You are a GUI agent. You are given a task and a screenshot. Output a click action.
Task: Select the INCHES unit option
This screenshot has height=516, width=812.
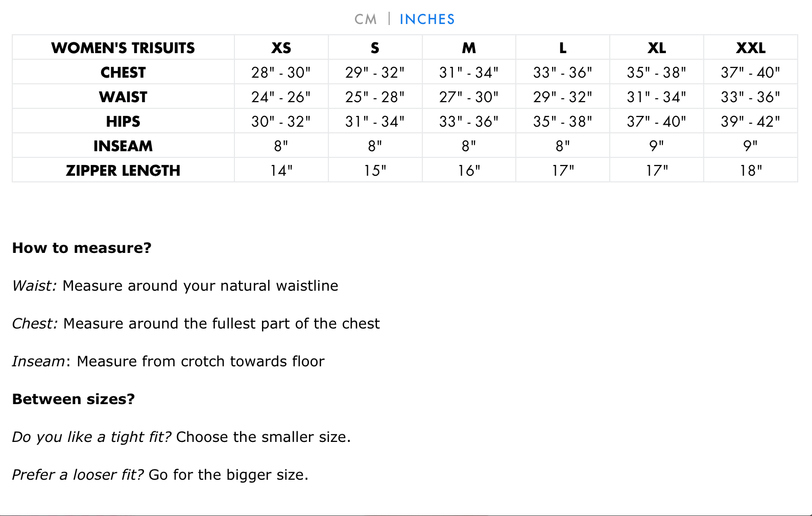click(427, 19)
